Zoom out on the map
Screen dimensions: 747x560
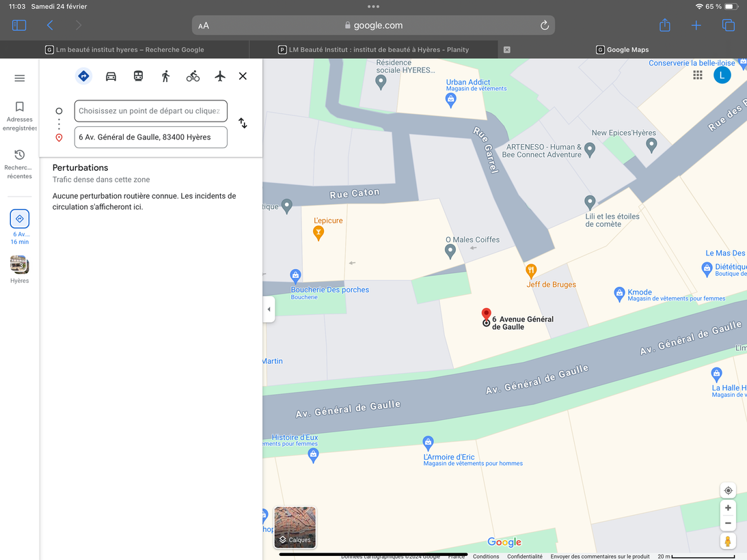tap(728, 523)
